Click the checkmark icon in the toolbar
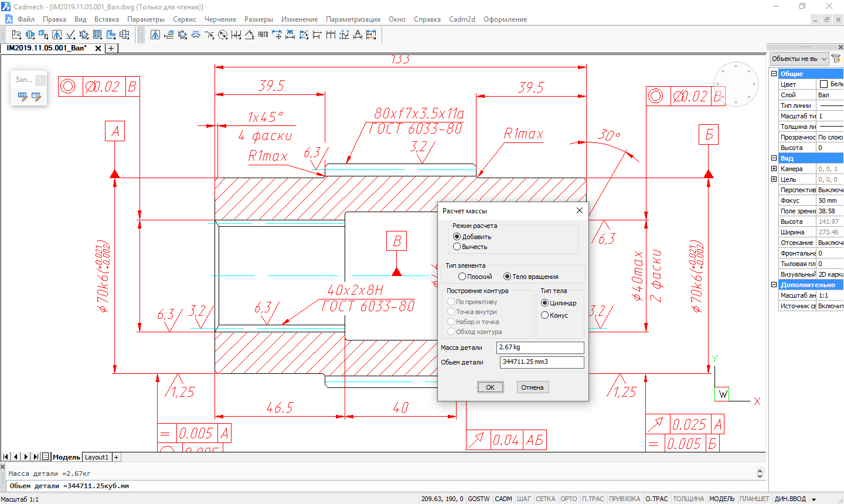Viewport: 844px width, 504px height. [x=70, y=35]
